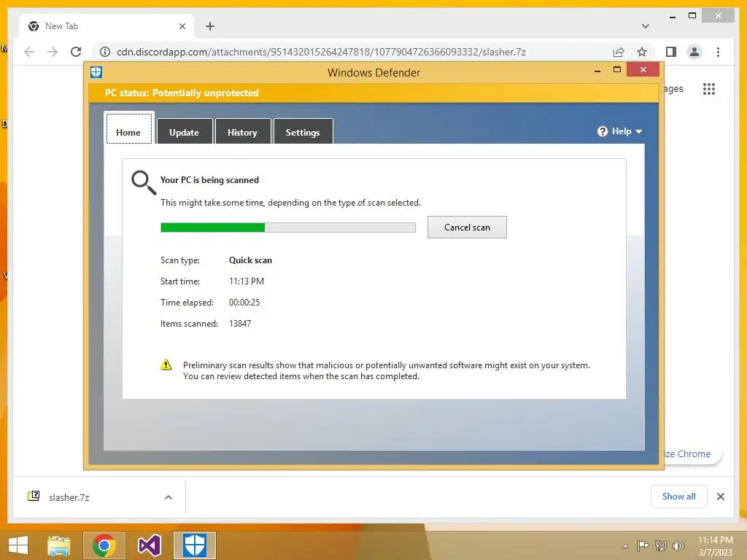Close the New Tab tab
The image size is (747, 560).
182,26
